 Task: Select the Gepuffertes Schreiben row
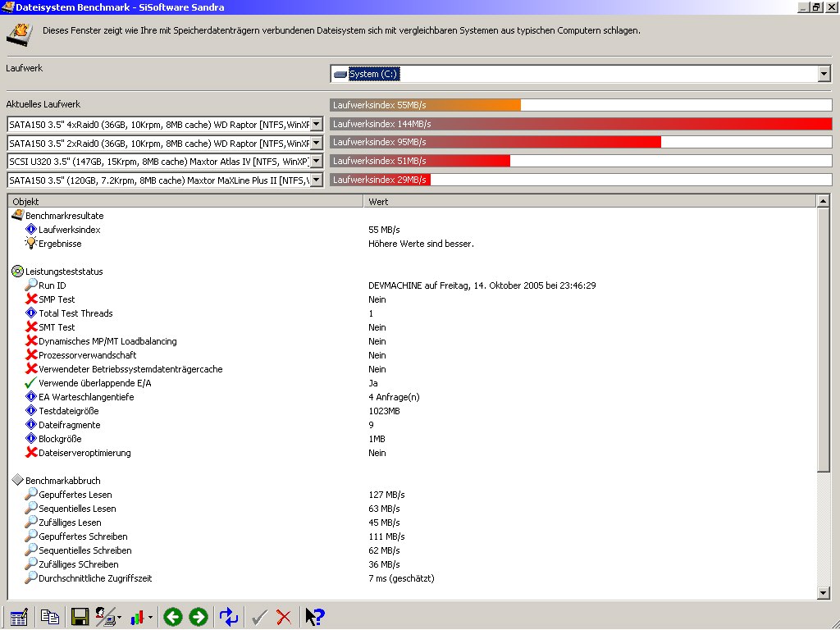413,536
